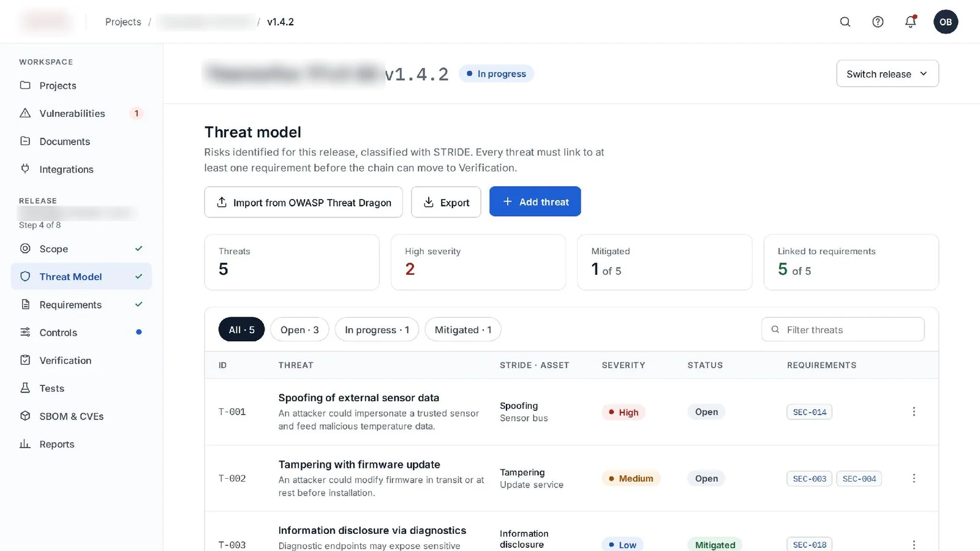This screenshot has width=980, height=551.
Task: Click High severity badge for T-001
Action: (x=623, y=412)
